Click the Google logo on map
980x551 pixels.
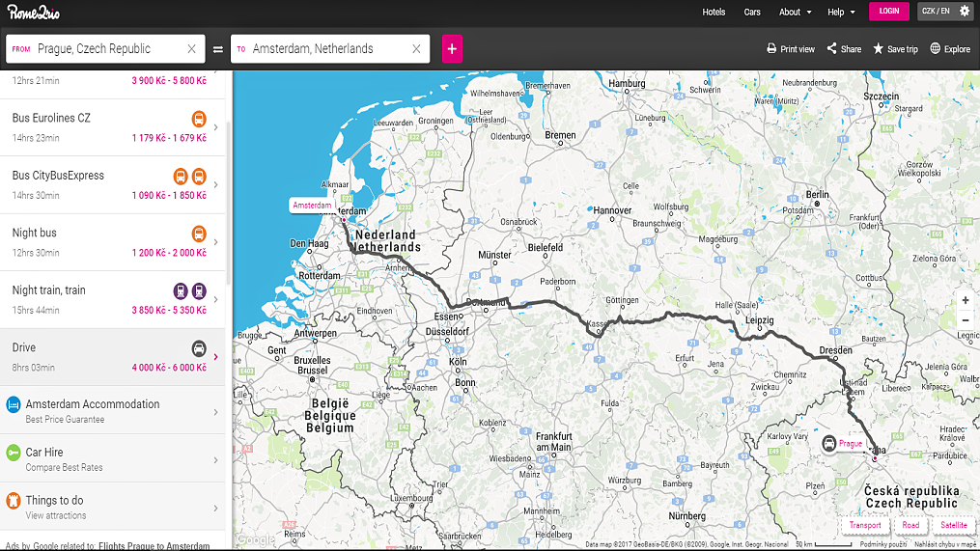tap(256, 539)
